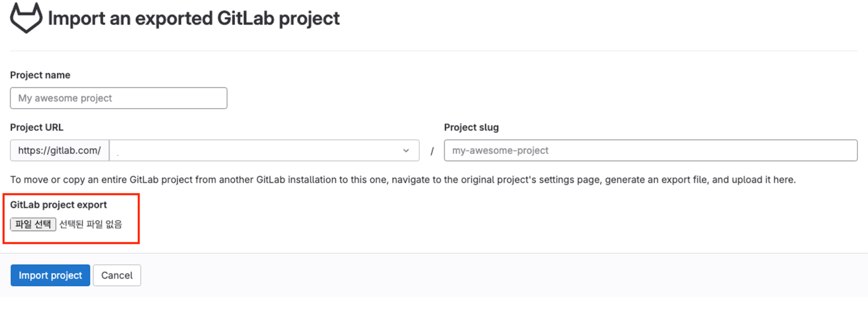Click the export instructions paragraph text

pos(403,180)
